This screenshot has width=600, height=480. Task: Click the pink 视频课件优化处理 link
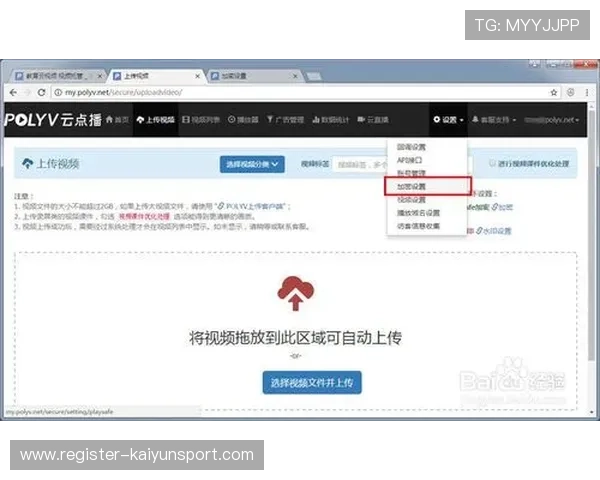pos(144,216)
